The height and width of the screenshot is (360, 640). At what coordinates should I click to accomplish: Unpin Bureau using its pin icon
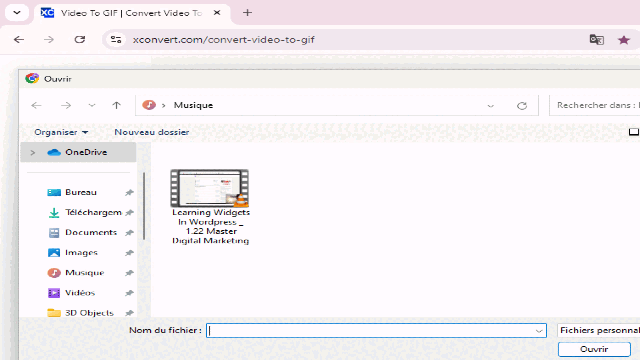tap(129, 192)
